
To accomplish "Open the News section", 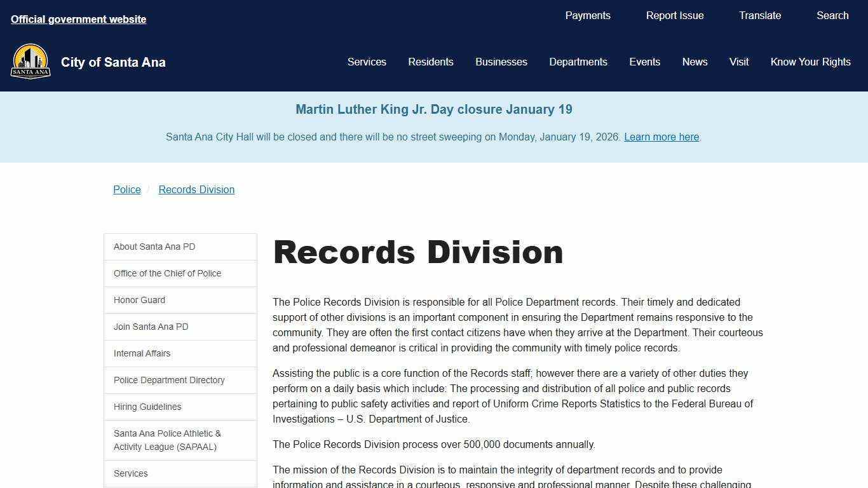I will 695,62.
